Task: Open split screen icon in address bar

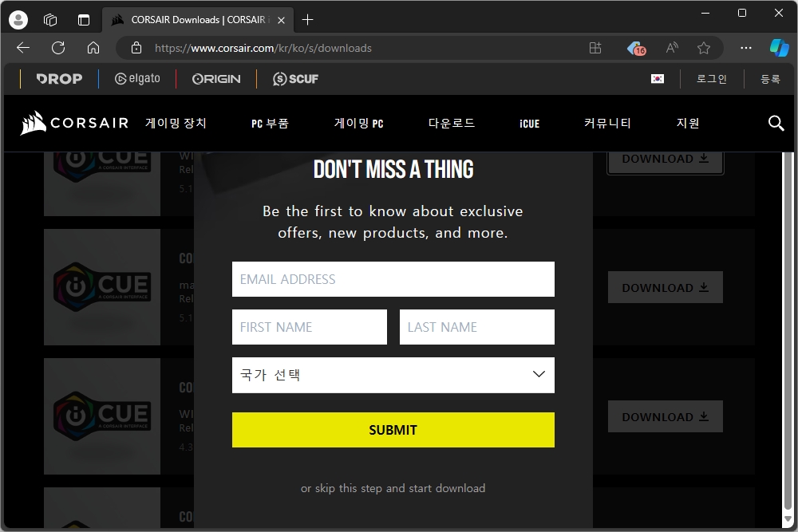Action: tap(595, 48)
